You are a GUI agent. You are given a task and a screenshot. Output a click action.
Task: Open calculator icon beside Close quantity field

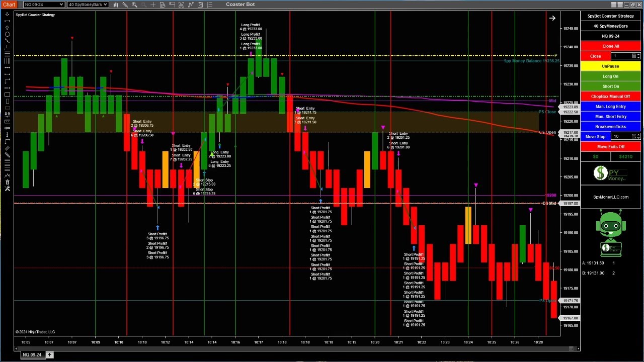633,56
